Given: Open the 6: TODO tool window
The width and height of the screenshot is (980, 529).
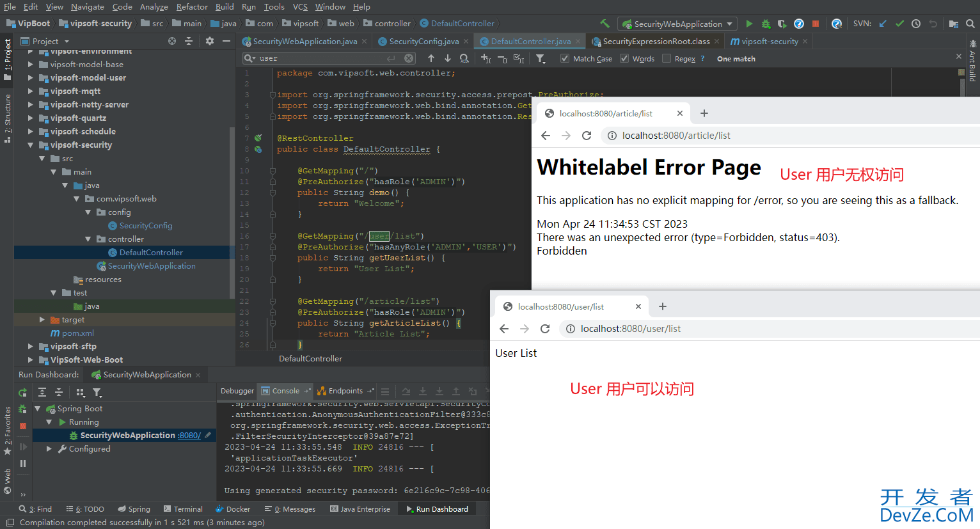Looking at the screenshot, I should click(85, 509).
